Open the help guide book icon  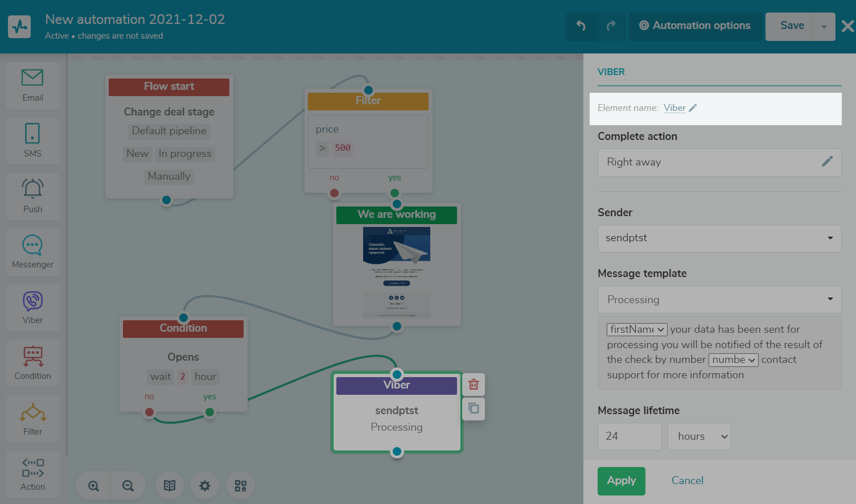(170, 486)
